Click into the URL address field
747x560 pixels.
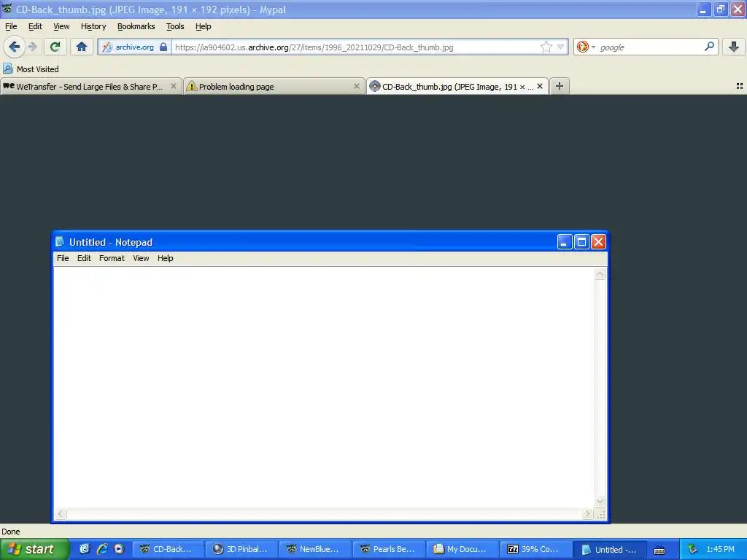coord(355,47)
